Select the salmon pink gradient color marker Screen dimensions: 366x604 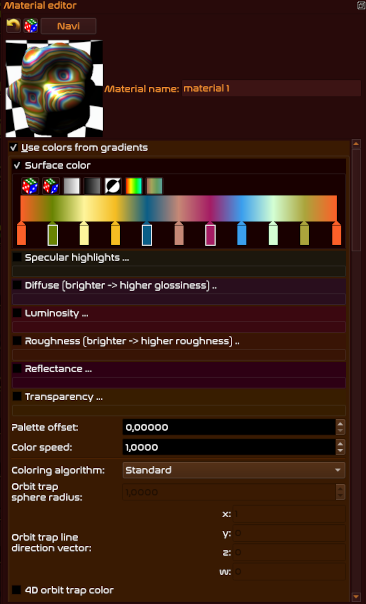179,234
